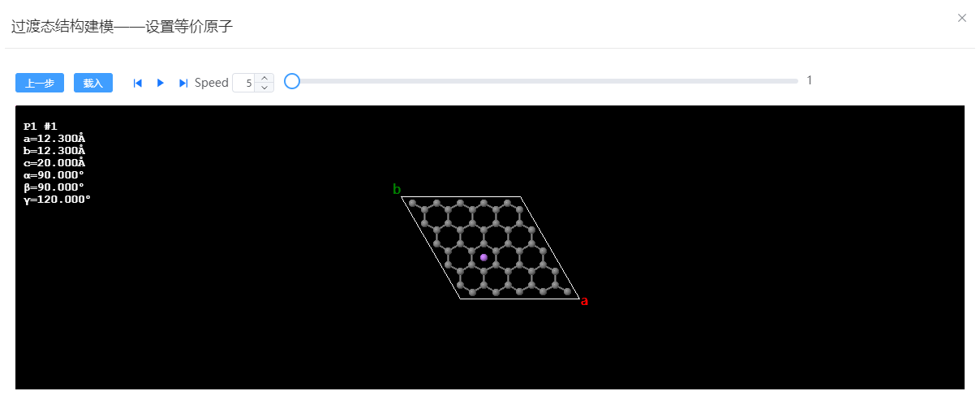This screenshot has width=980, height=404.
Task: Jump to the first frame
Action: pyautogui.click(x=138, y=83)
